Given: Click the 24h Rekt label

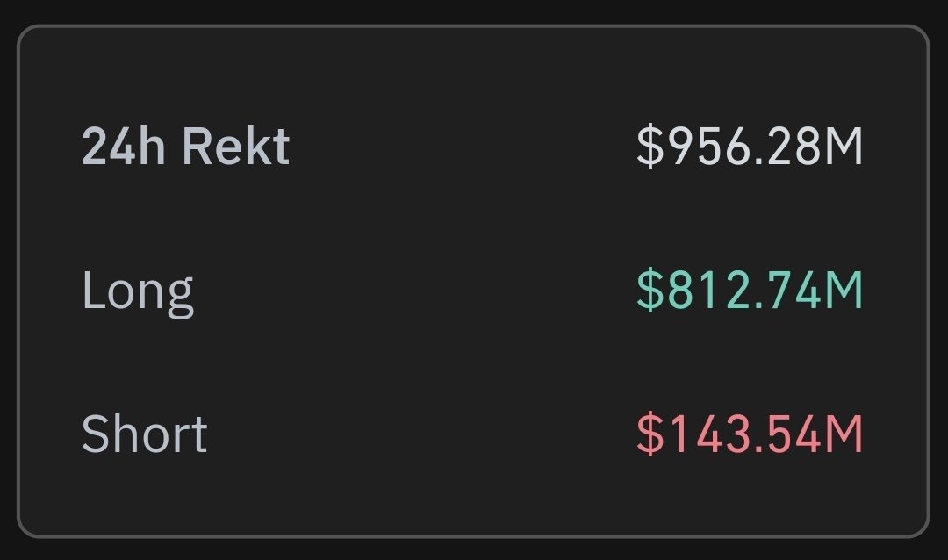Looking at the screenshot, I should (185, 146).
